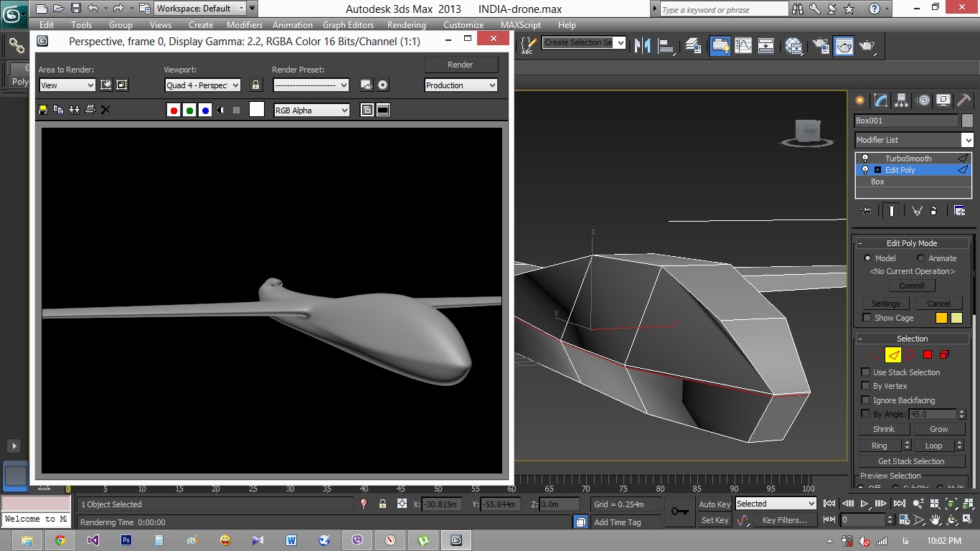
Task: Enable the By Angle checkbox
Action: (x=866, y=414)
